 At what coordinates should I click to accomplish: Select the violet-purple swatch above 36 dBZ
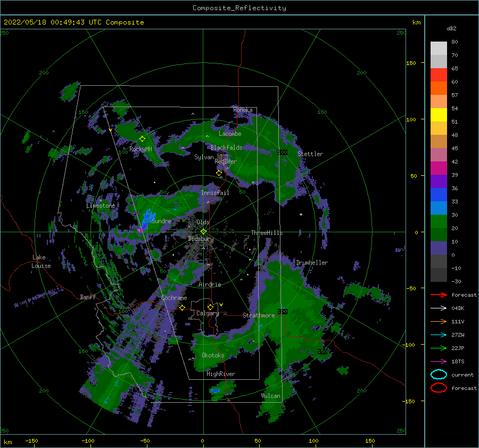pyautogui.click(x=439, y=181)
